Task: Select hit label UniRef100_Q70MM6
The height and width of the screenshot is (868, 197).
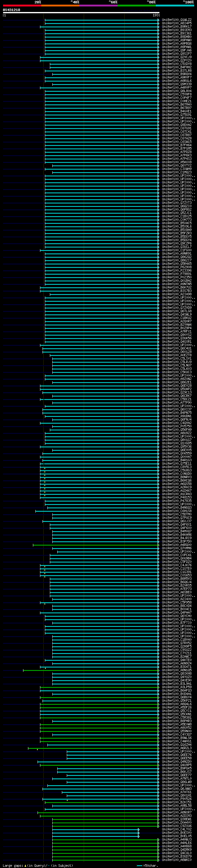Action: click(176, 549)
